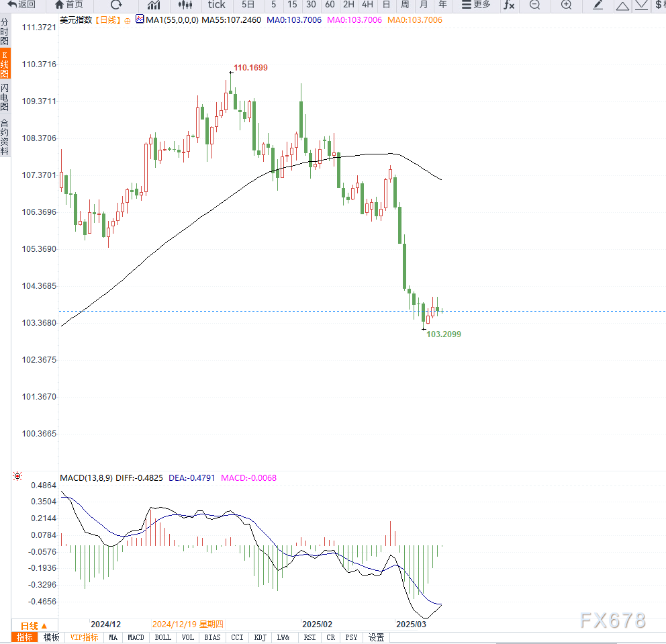Screen dimensions: 666x644
Task: Zoom in with the plus magnifier
Action: pyautogui.click(x=566, y=5)
